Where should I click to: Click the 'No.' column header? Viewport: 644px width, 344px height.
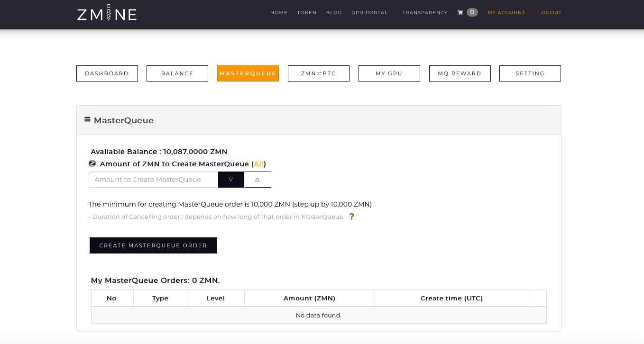tap(112, 299)
